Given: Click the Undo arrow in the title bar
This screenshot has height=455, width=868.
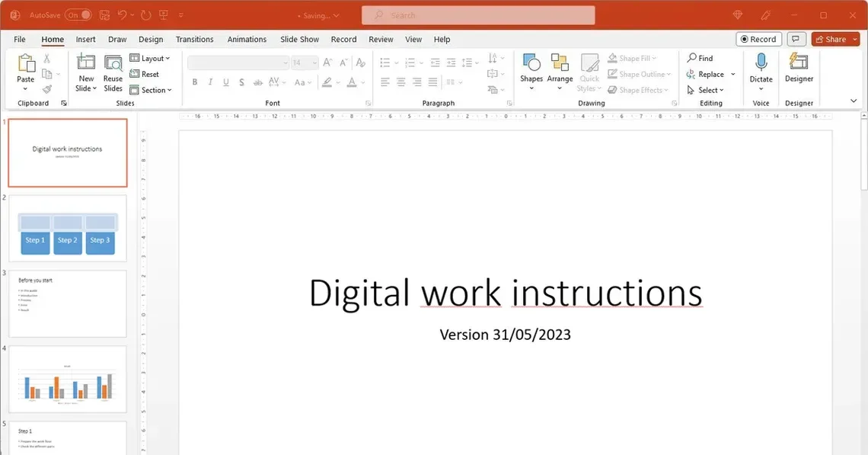Looking at the screenshot, I should point(122,15).
